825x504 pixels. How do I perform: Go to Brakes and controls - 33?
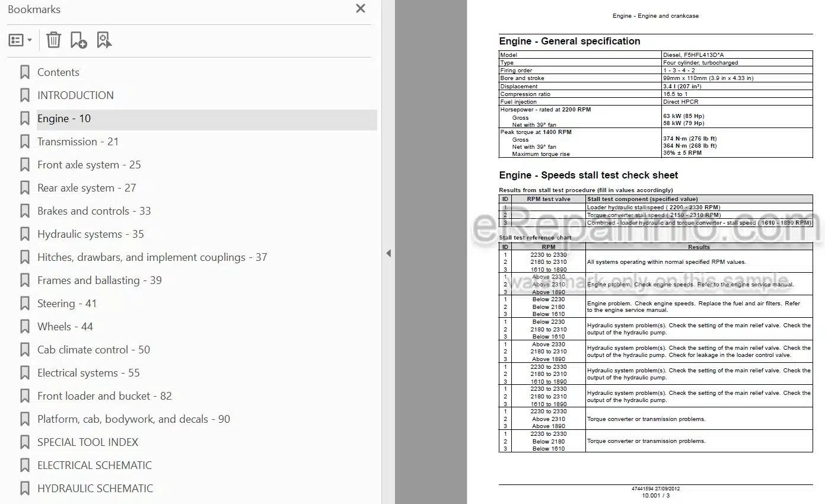coord(94,211)
